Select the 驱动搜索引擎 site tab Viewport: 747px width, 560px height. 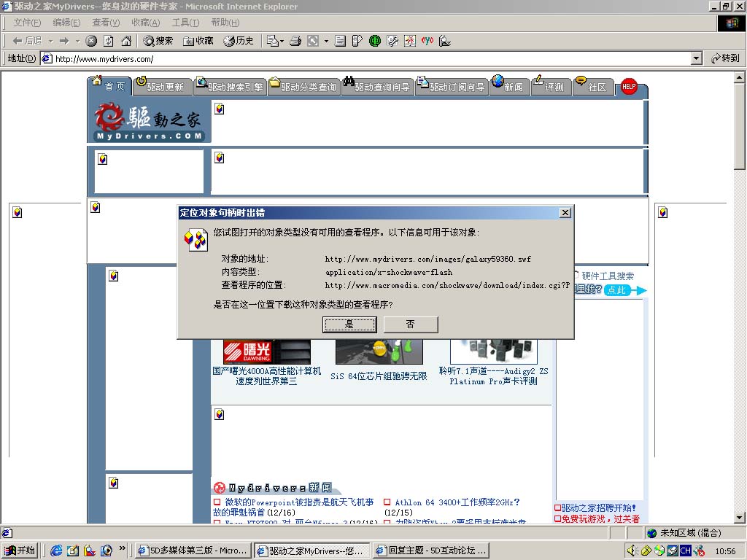click(230, 87)
